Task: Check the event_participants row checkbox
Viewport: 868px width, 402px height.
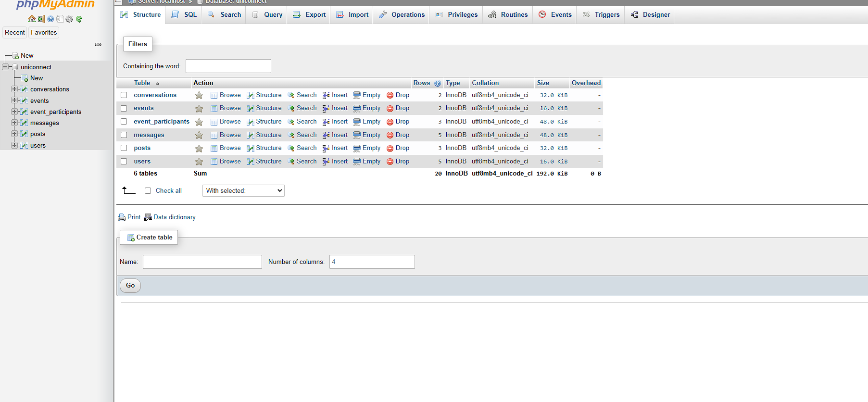Action: click(124, 122)
